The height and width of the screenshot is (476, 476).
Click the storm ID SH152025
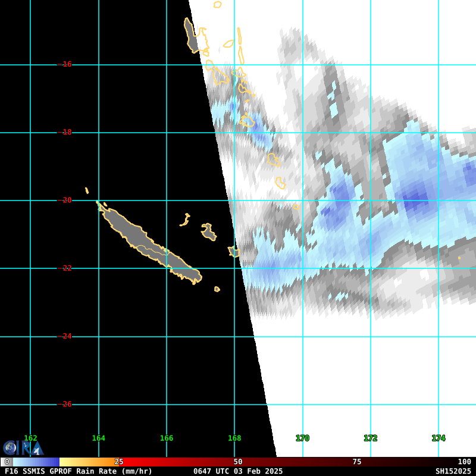(x=453, y=471)
